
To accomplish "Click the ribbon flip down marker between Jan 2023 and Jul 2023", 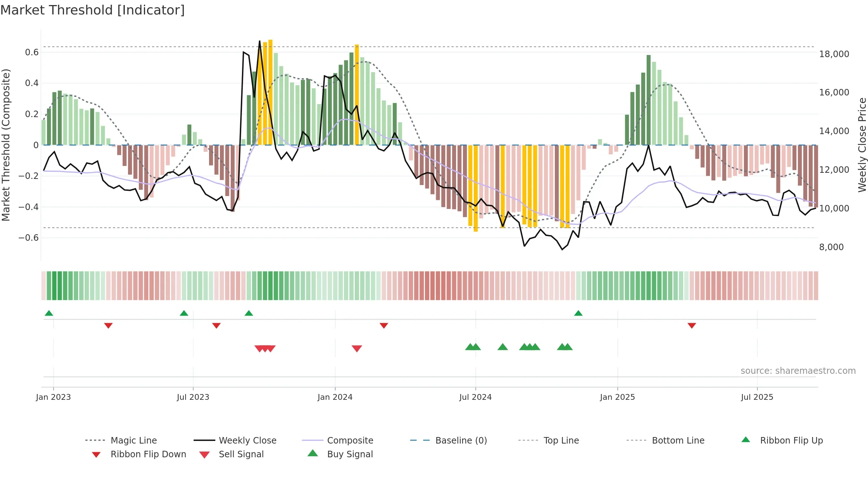I will [108, 326].
